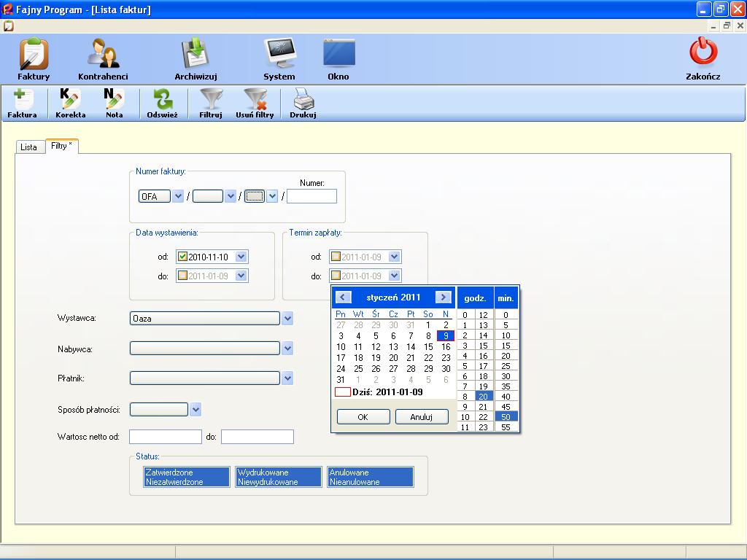Create a Korekta correction document
The width and height of the screenshot is (747, 560).
pyautogui.click(x=70, y=101)
